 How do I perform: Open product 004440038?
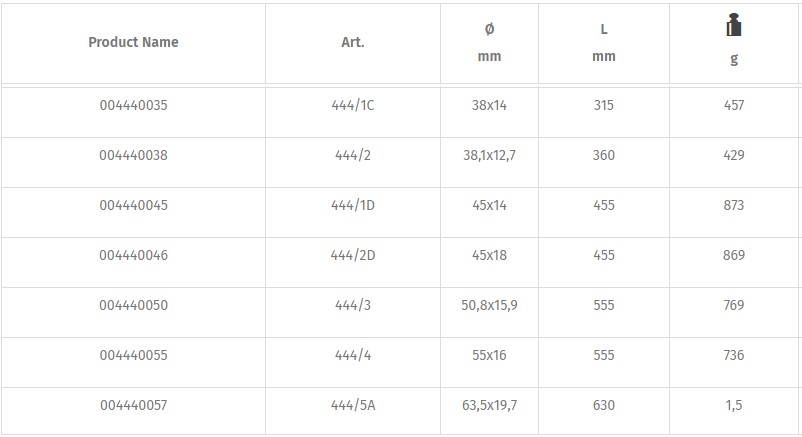133,155
